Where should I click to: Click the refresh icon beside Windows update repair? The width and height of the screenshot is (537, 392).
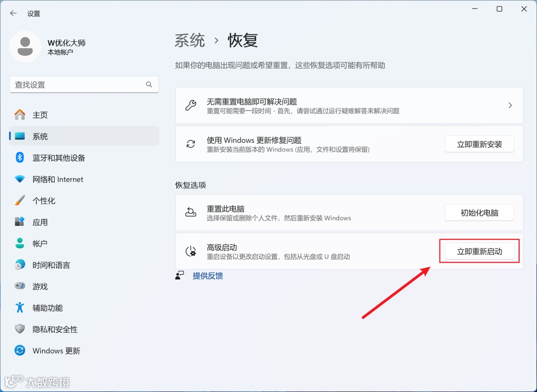pyautogui.click(x=191, y=144)
